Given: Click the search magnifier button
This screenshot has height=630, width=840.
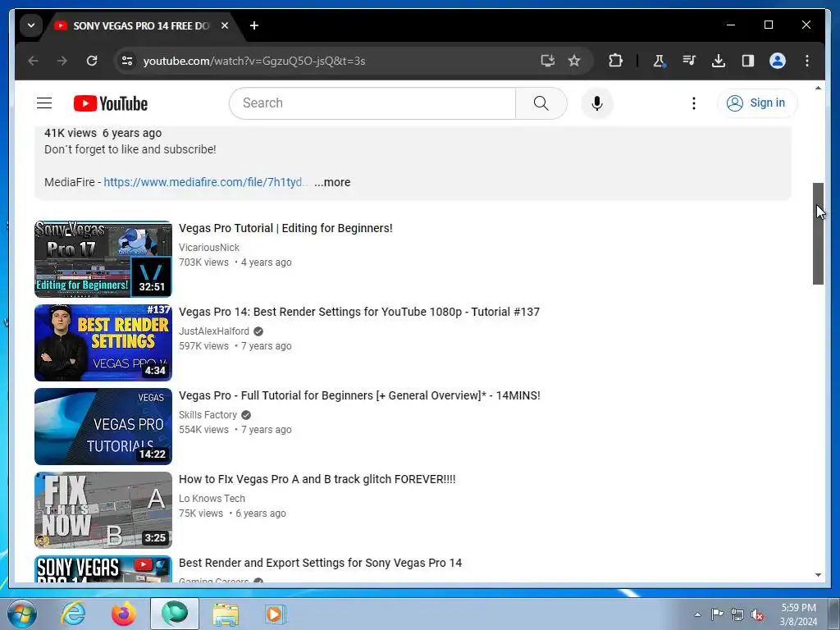Looking at the screenshot, I should pos(541,103).
